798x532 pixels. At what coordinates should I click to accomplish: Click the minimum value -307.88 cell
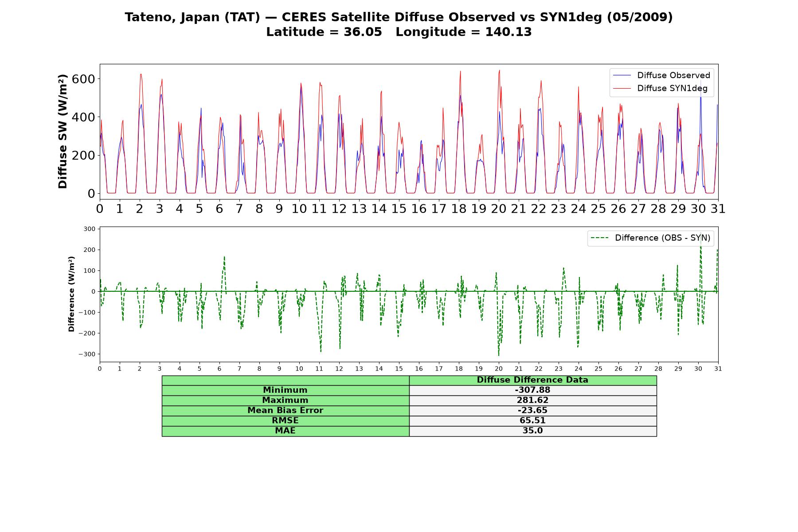click(532, 390)
